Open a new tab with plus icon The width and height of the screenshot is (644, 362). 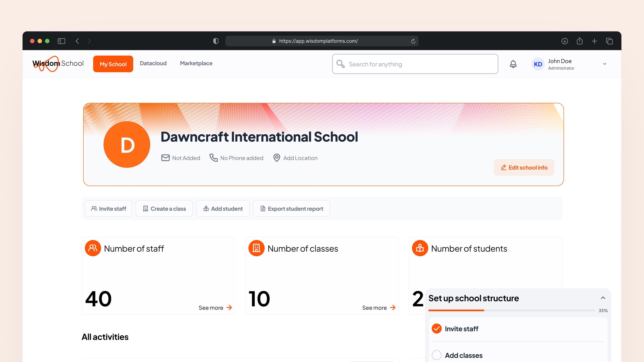click(x=595, y=41)
